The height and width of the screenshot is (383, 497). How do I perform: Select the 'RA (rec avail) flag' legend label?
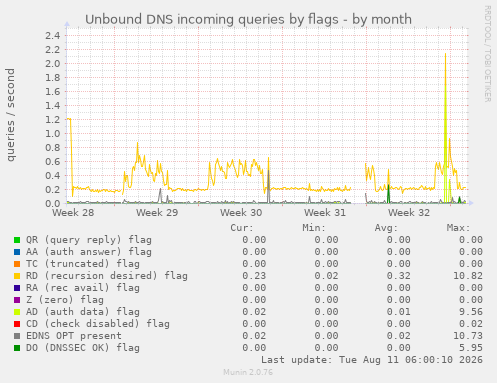point(83,288)
